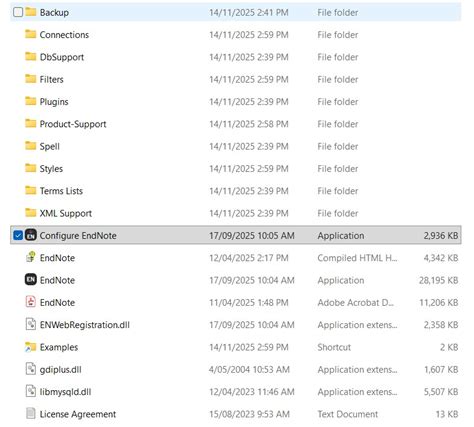Image resolution: width=474 pixels, height=427 pixels.
Task: Select the Plugins folder row
Action: (x=236, y=102)
